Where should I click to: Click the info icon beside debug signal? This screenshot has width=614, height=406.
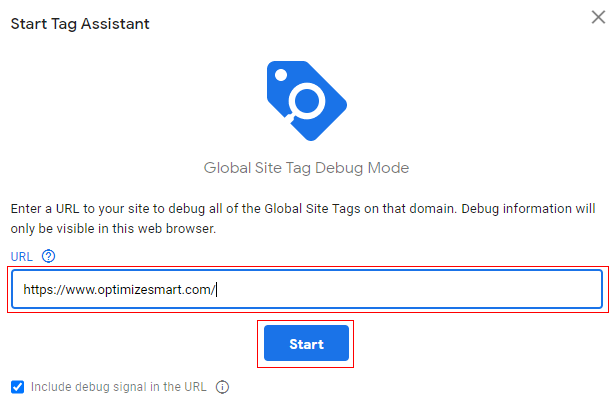223,387
